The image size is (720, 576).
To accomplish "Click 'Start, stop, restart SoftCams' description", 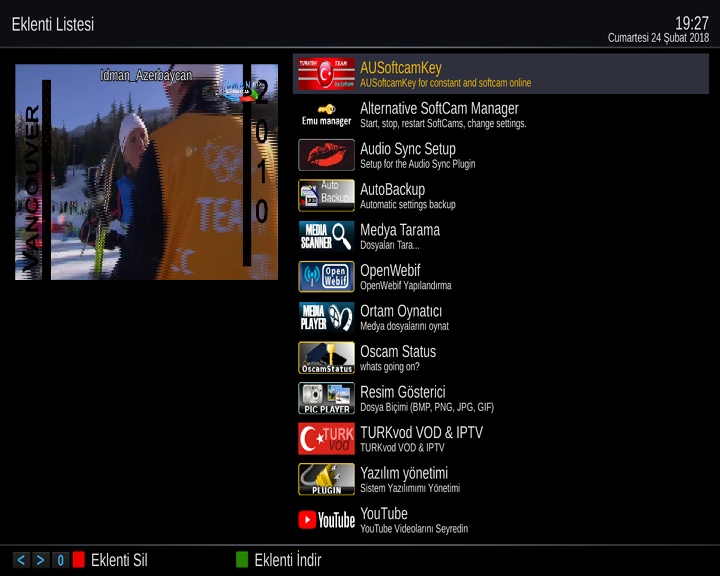I will pos(443,123).
